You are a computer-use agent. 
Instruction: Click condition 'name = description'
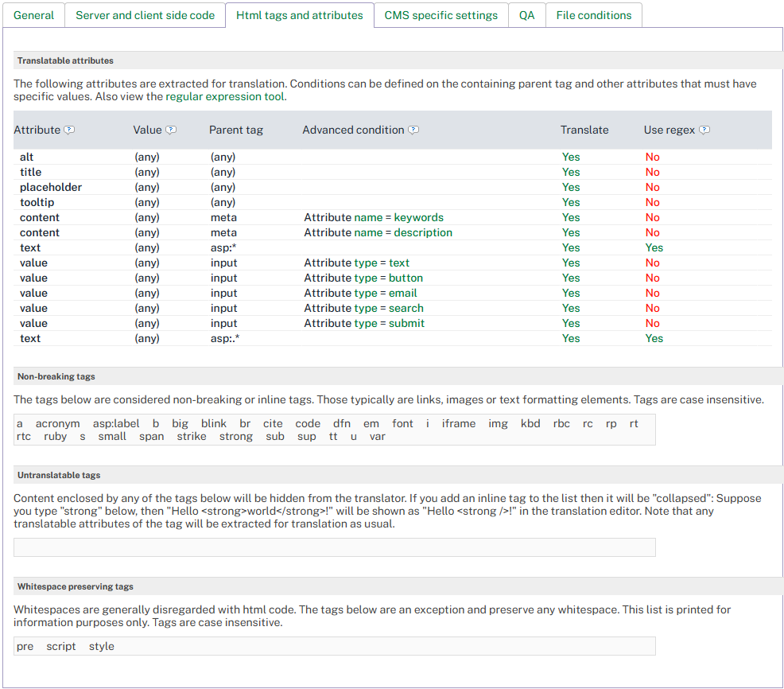pos(402,232)
